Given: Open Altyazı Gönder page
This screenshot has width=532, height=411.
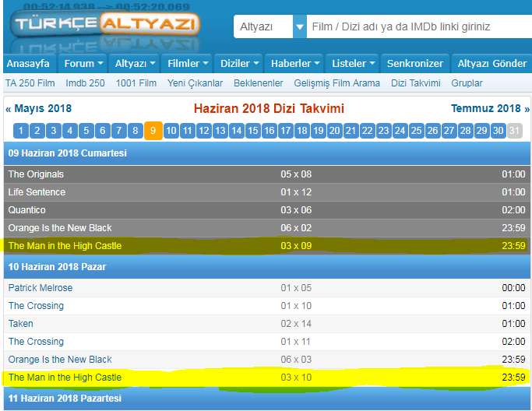Looking at the screenshot, I should (492, 63).
